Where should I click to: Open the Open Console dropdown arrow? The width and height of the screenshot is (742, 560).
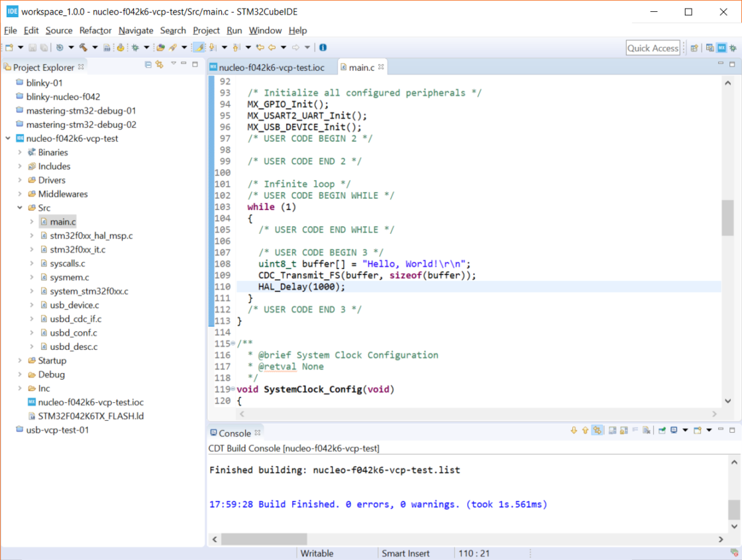[x=709, y=430]
